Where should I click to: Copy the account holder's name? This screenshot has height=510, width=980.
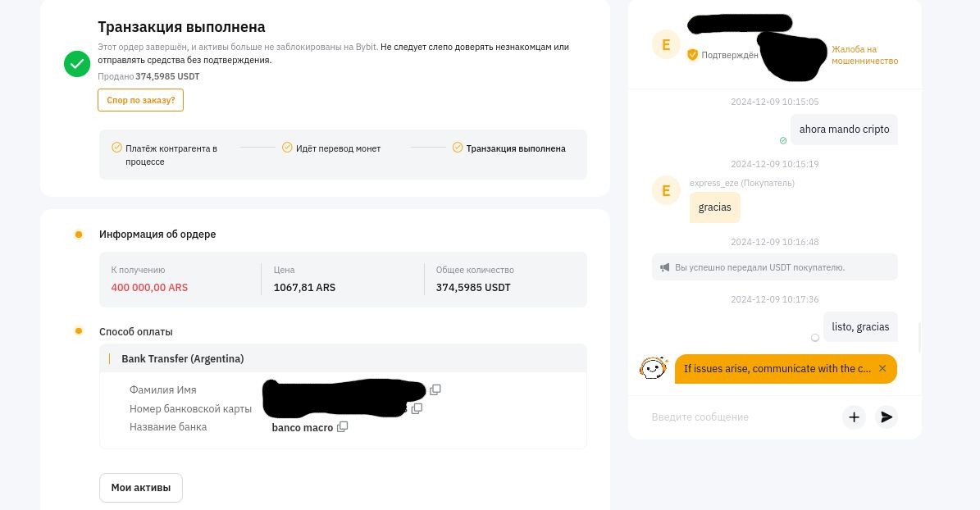point(435,389)
